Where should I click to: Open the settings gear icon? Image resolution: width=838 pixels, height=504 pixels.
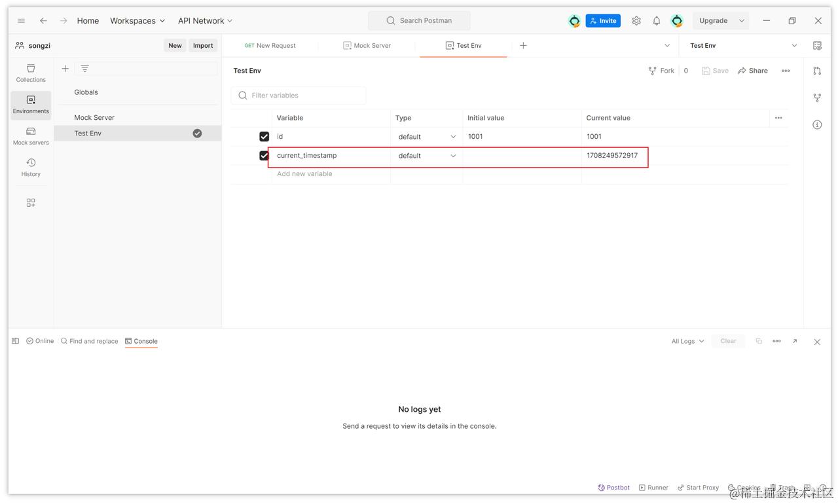[x=636, y=21]
